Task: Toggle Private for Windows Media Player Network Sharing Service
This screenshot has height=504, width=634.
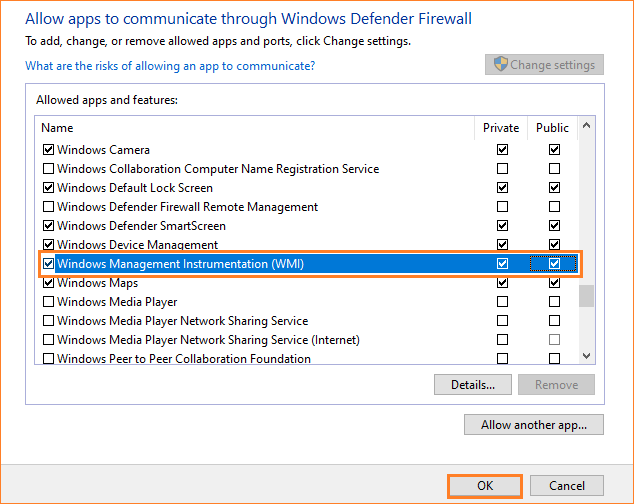Action: (502, 321)
